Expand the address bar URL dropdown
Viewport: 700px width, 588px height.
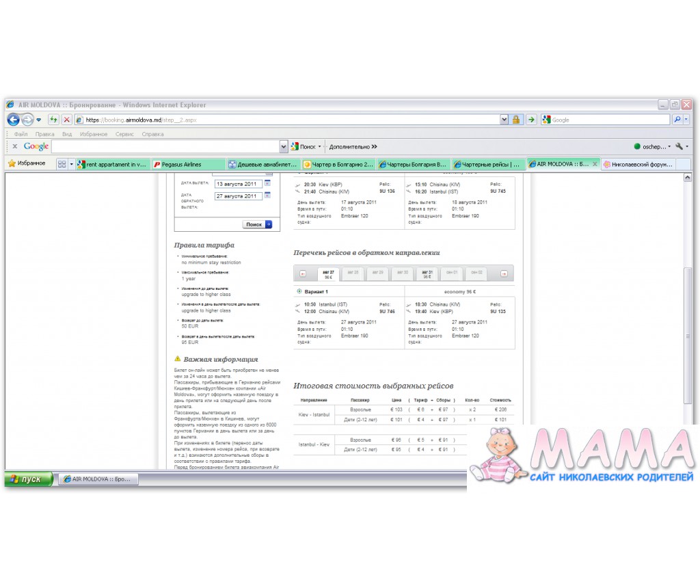tap(504, 120)
